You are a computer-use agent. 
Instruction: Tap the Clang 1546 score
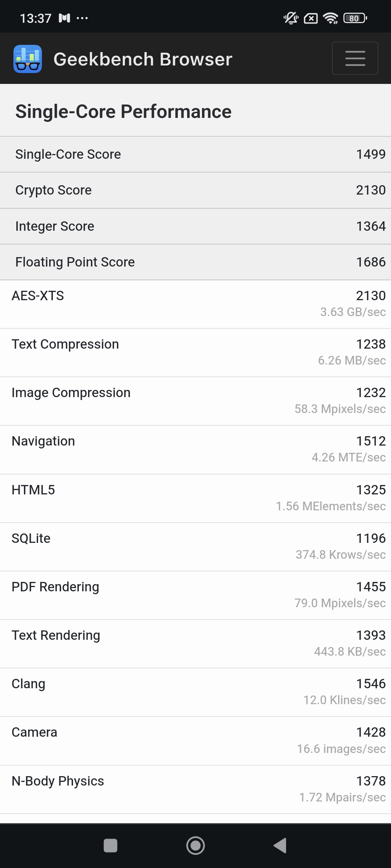371,684
